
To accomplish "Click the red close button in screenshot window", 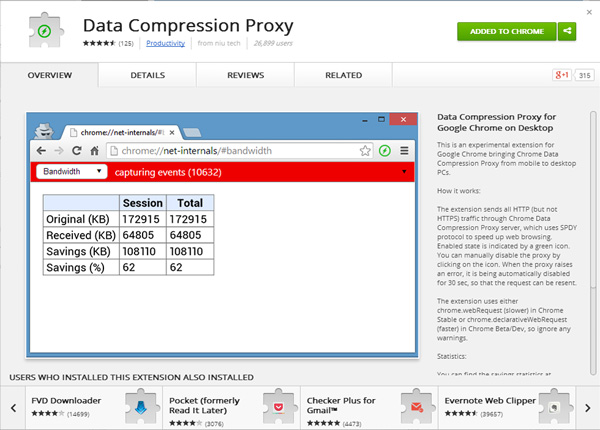I will (403, 119).
